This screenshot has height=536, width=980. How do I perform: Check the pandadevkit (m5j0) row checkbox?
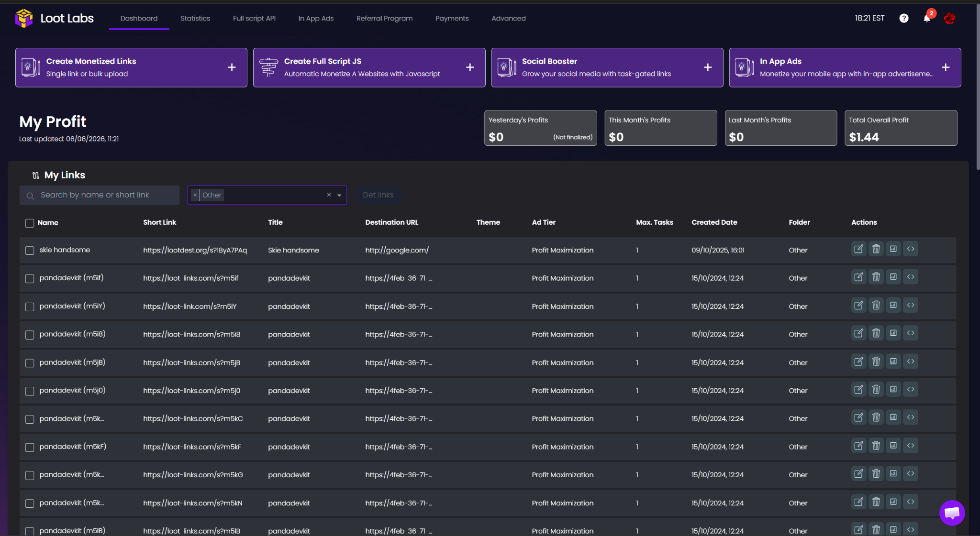click(x=30, y=391)
